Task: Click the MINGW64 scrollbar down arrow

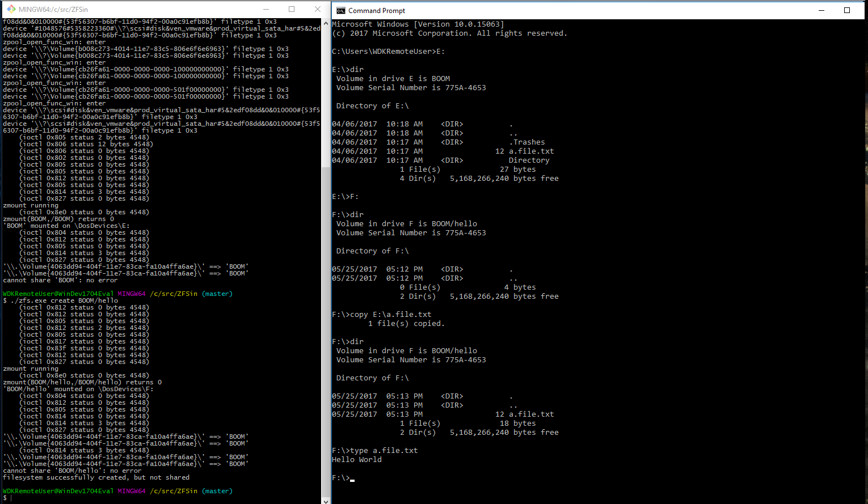Action: [326, 501]
